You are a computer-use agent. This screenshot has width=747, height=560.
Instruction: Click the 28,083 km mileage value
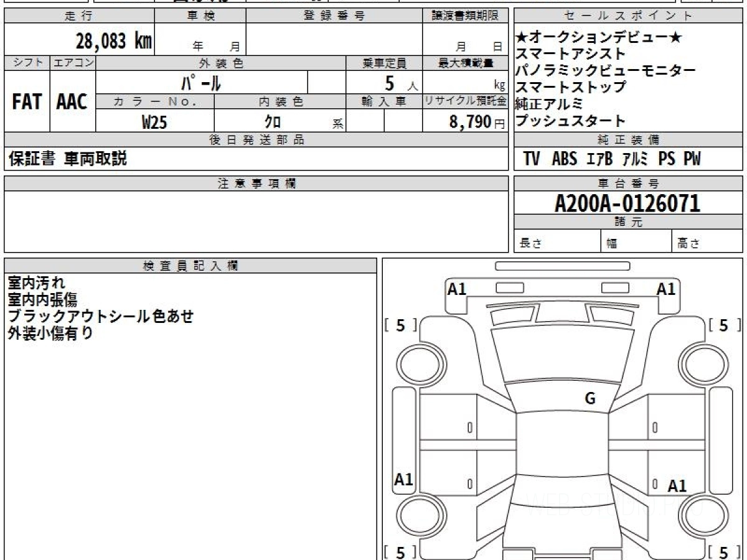coord(114,41)
